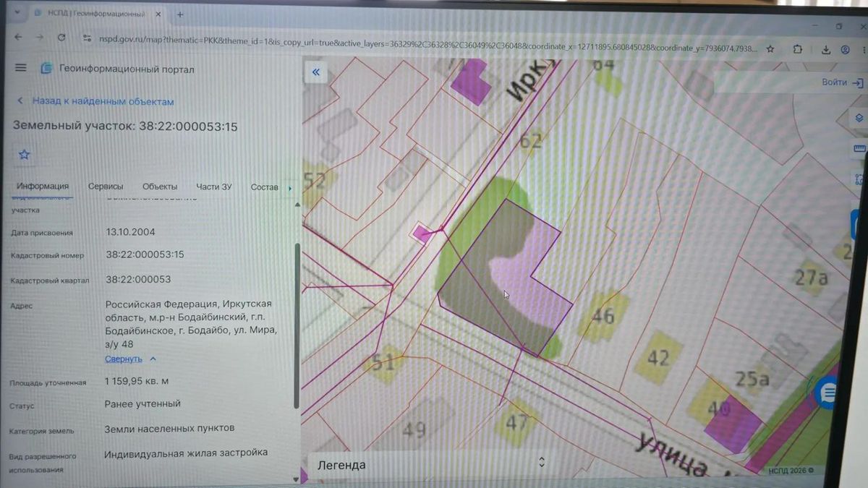Click the НСПД 2026 attribution

pyautogui.click(x=790, y=470)
